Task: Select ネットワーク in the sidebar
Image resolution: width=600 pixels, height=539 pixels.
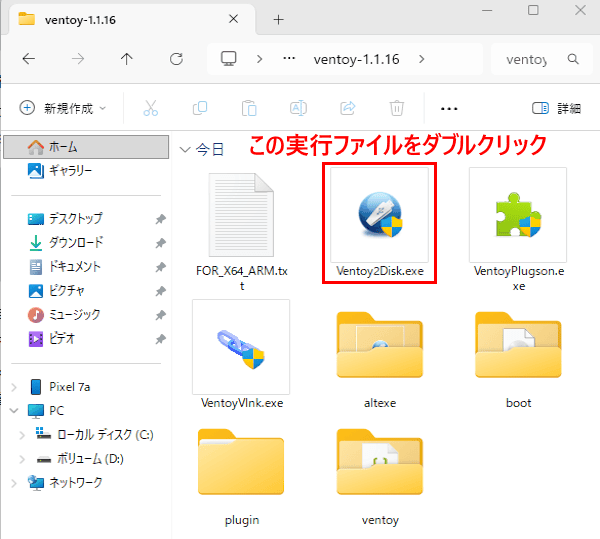Action: 65,483
